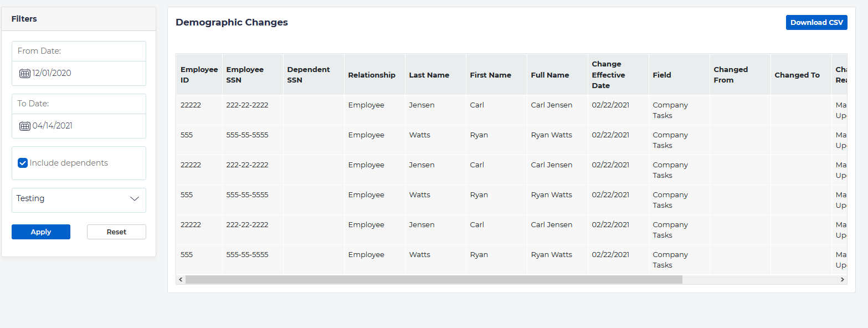
Task: Select the first row's Carl Jensen full name
Action: click(551, 105)
